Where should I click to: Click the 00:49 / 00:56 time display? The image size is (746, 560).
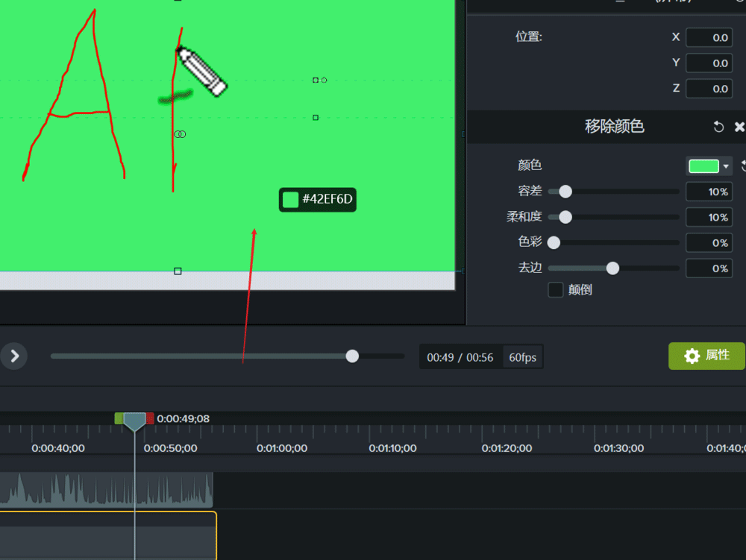point(460,356)
